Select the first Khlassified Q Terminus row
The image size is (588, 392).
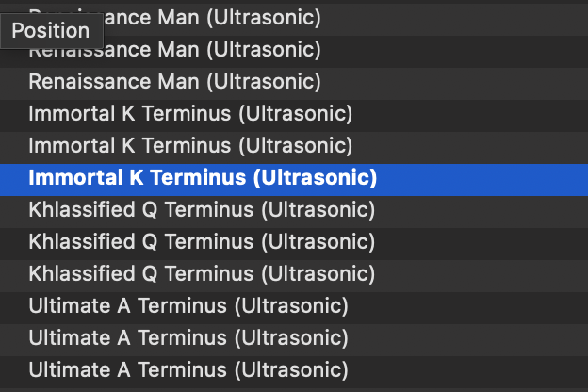[202, 210]
